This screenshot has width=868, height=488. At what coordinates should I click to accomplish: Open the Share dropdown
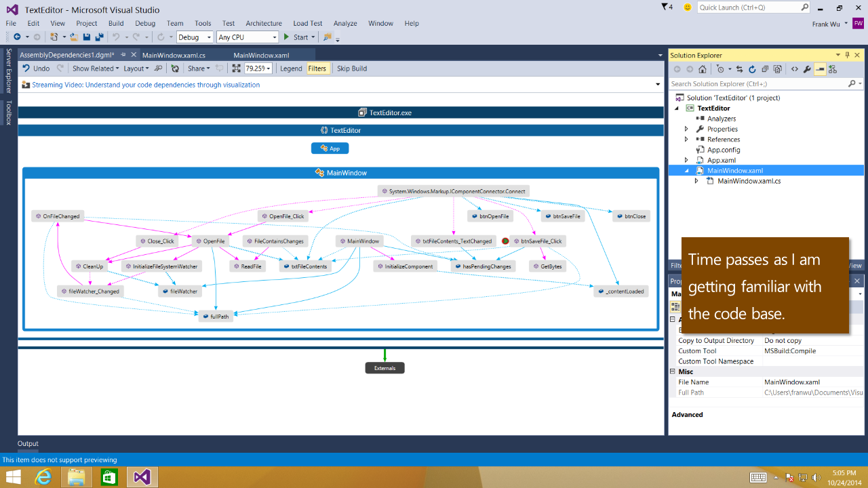click(x=199, y=68)
